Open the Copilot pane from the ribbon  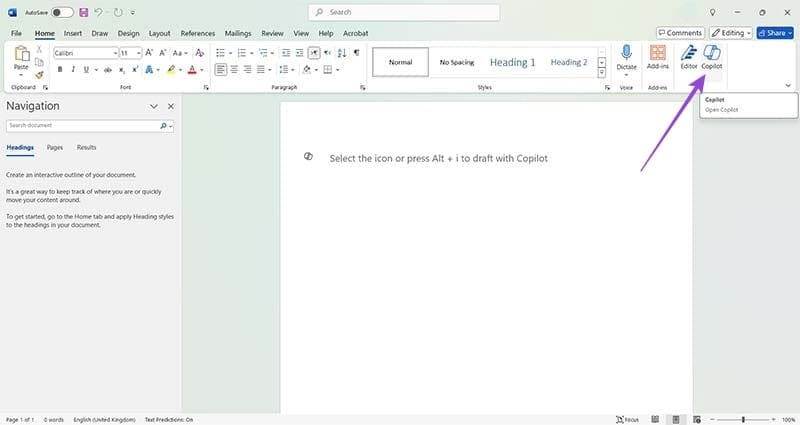(x=711, y=57)
